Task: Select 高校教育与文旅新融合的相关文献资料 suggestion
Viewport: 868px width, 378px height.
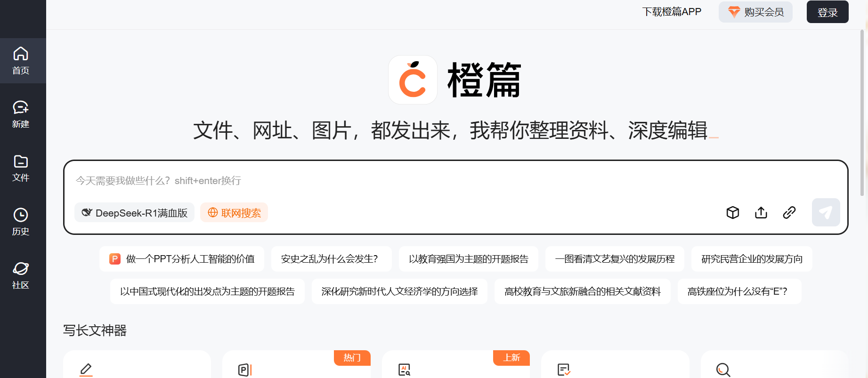Action: point(583,291)
